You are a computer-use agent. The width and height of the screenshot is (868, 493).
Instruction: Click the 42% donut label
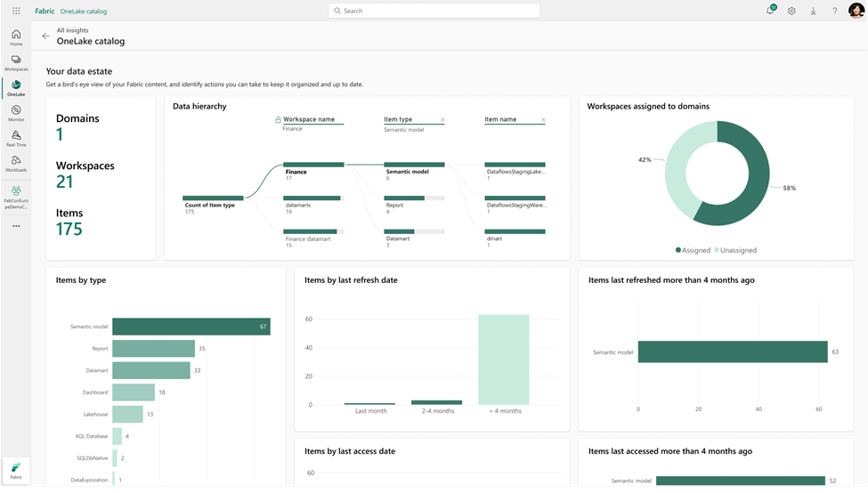(x=645, y=159)
